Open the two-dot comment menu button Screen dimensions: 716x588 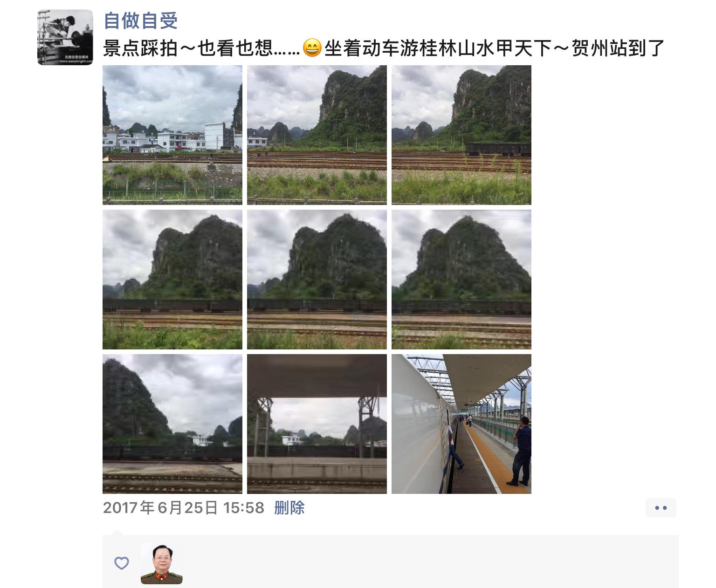click(661, 508)
